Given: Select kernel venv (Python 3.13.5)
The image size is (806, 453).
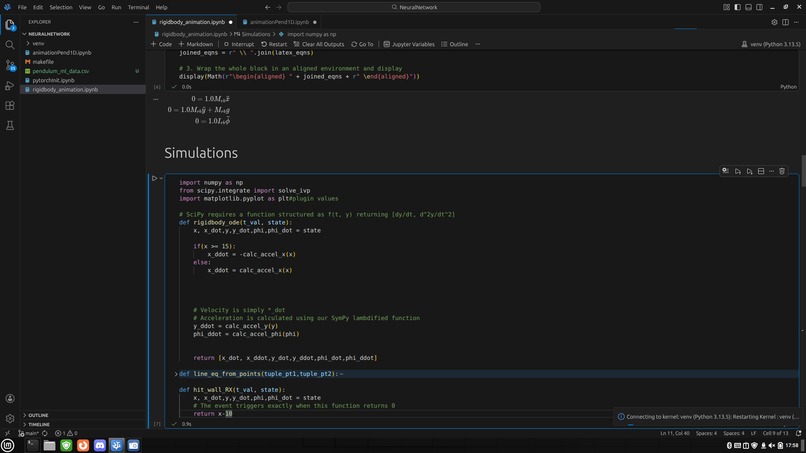Looking at the screenshot, I should point(771,44).
